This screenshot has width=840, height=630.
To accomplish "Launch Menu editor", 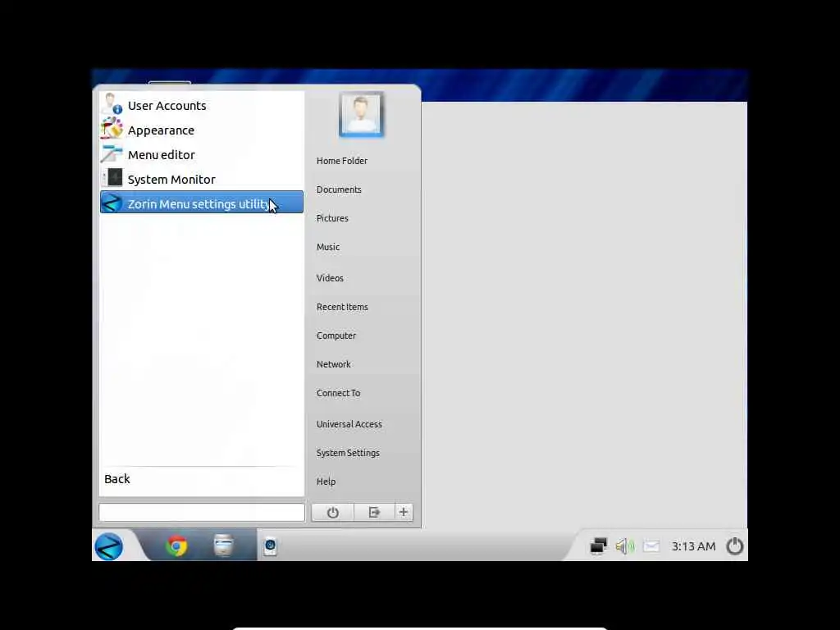I will 202,155.
